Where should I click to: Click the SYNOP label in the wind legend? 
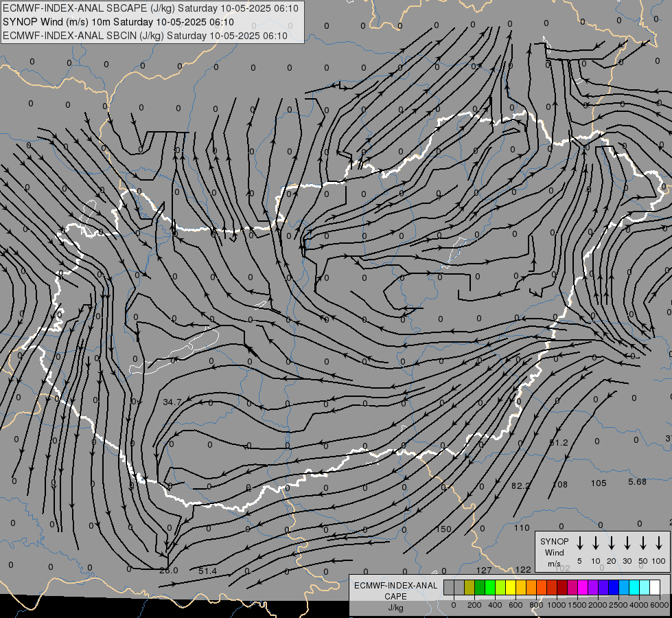554,541
